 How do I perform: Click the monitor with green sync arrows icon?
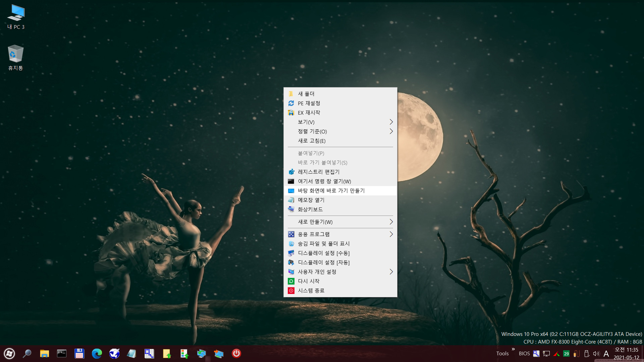pyautogui.click(x=202, y=354)
